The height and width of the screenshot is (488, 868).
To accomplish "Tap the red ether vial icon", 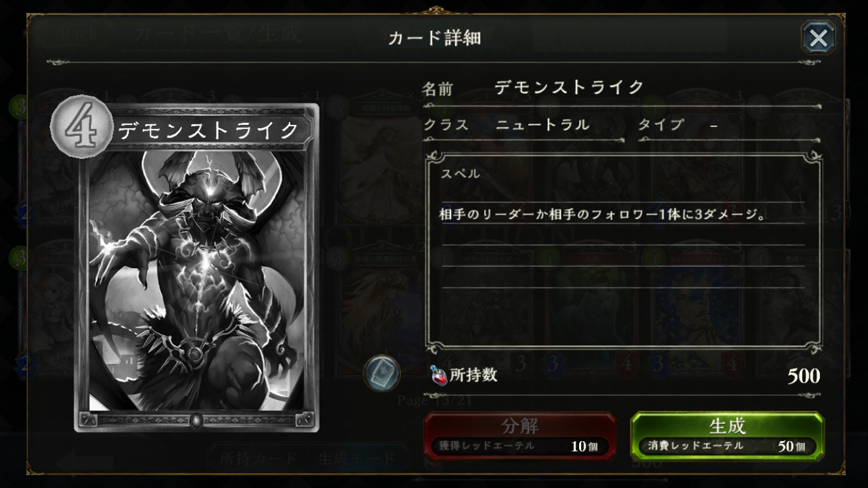I will click(438, 375).
